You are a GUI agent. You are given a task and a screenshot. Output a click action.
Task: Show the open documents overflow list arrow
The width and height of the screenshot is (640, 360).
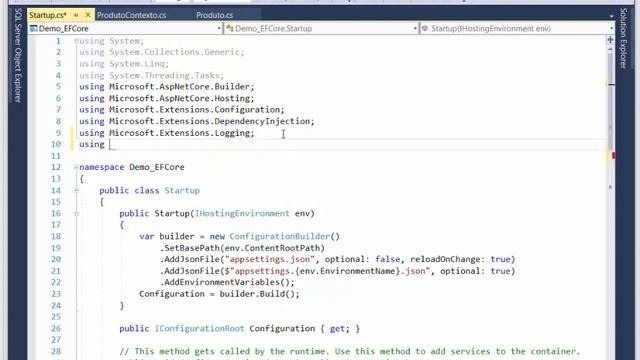pos(611,16)
